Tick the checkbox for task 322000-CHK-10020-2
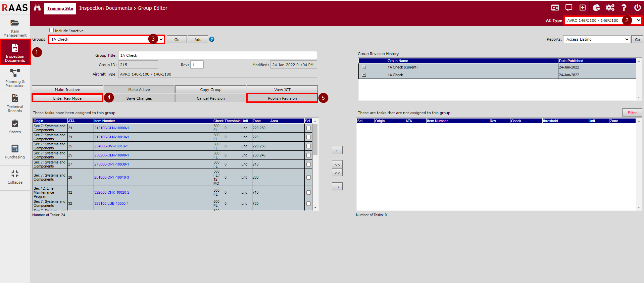Image resolution: width=644 pixels, height=283 pixels. [x=308, y=192]
